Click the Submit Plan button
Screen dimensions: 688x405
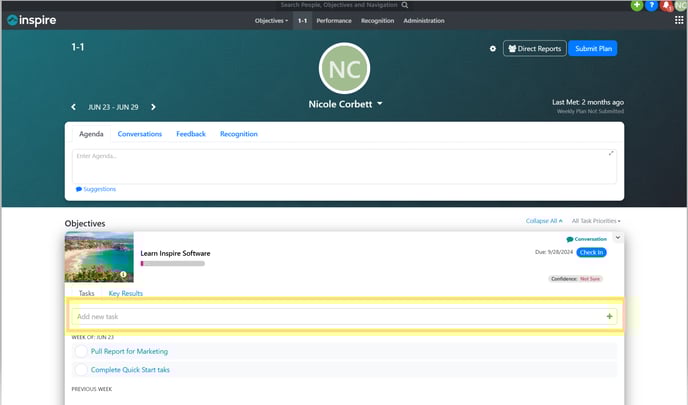point(592,48)
